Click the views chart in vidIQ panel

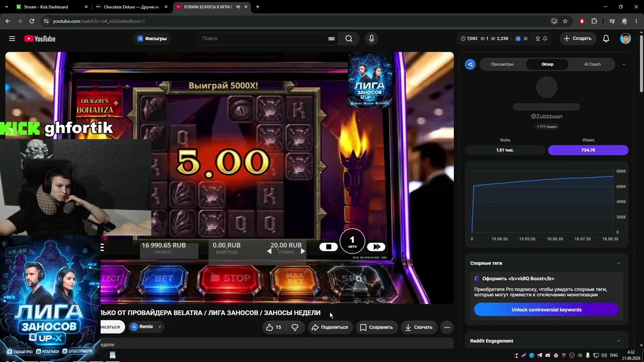click(546, 203)
